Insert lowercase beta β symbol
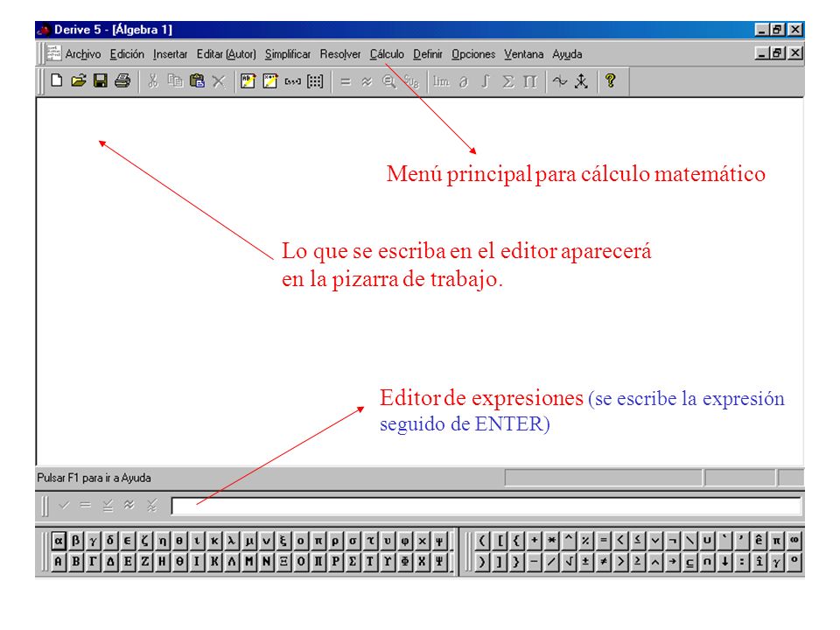Screen dimensions: 840x630 tap(75, 541)
